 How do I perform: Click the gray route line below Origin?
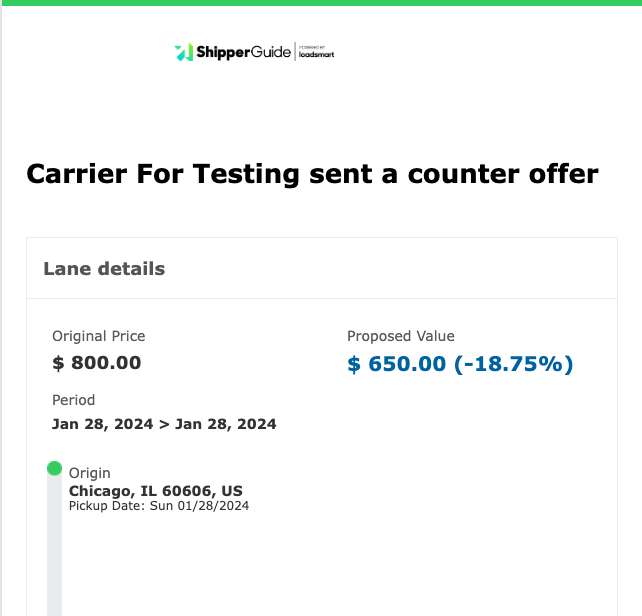click(x=54, y=546)
